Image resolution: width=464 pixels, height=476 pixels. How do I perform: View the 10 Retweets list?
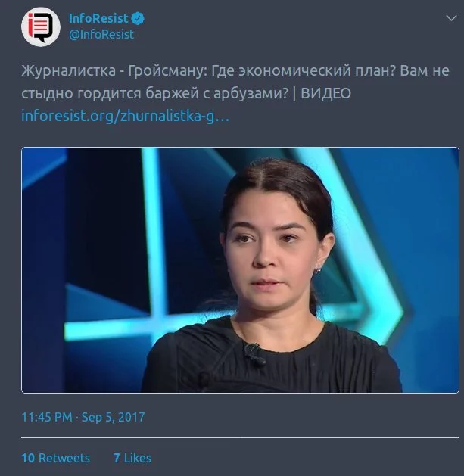(x=55, y=458)
